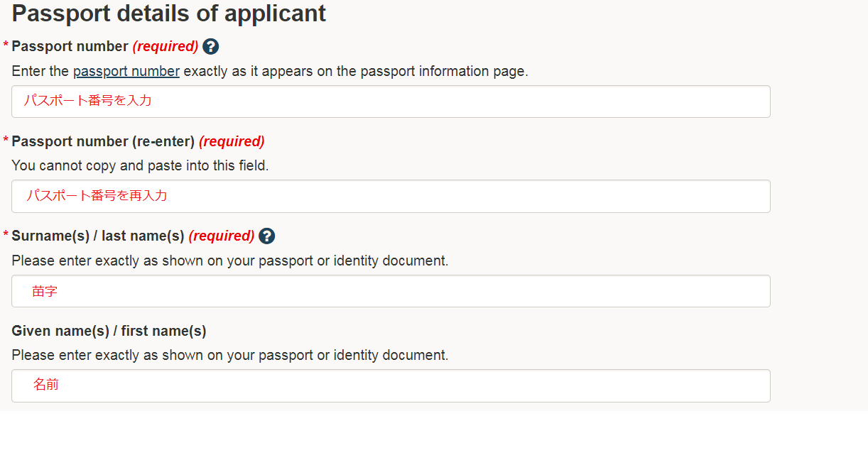868x460 pixels.
Task: Click red '(required)' text beside Surname(s) label
Action: (x=222, y=236)
